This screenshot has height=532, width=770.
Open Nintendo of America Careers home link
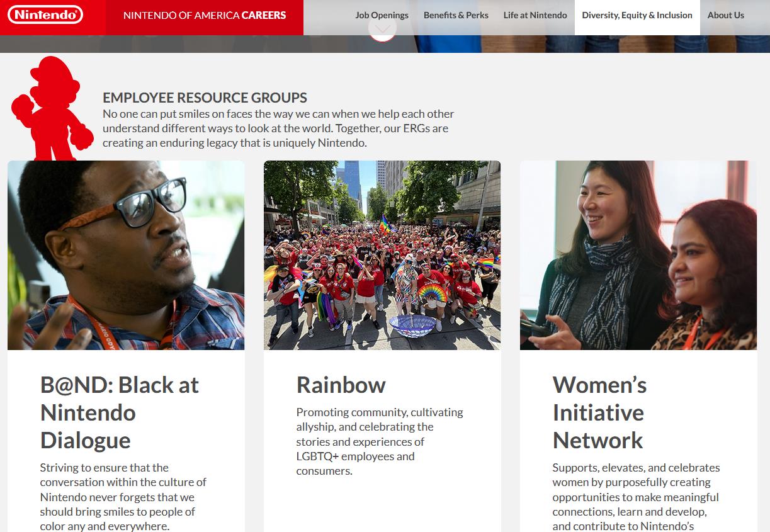[x=205, y=15]
